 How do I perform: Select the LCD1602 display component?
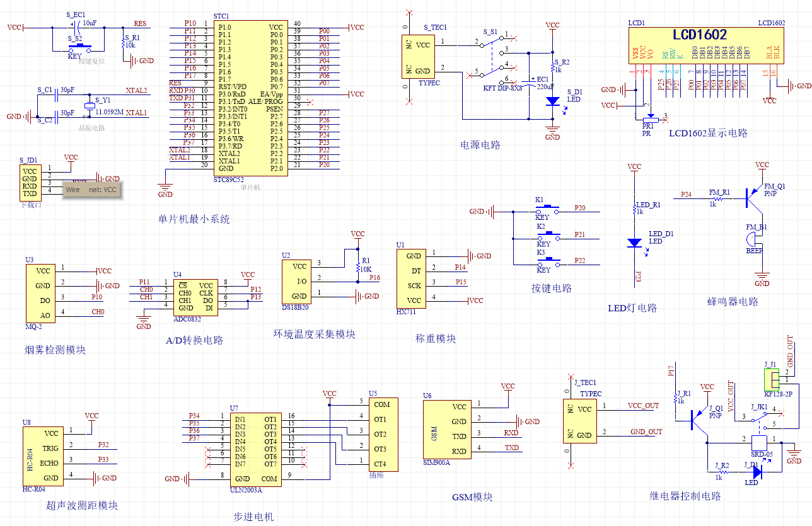(x=707, y=45)
